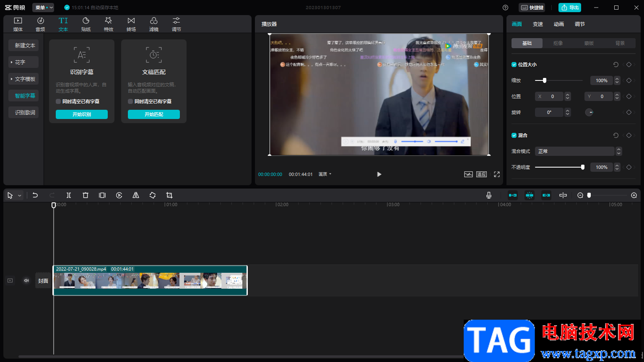This screenshot has height=362, width=644.
Task: Switch to the 变速 tab
Action: click(538, 24)
